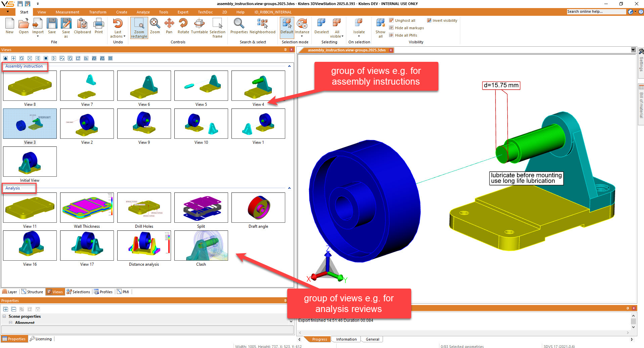Click the Deselect icon
644x348 pixels.
click(x=321, y=26)
